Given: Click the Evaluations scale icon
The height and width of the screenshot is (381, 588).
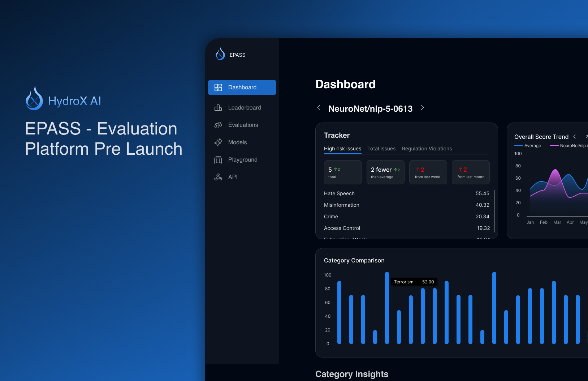Looking at the screenshot, I should (218, 125).
